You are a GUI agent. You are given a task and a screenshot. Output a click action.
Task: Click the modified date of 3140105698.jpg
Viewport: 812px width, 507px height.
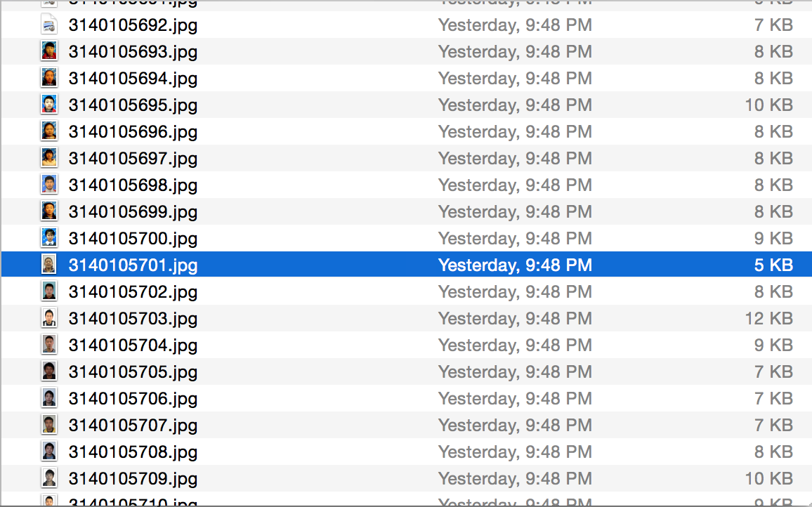(x=516, y=185)
